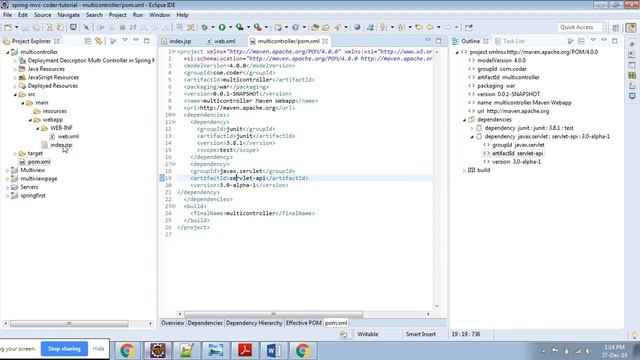Open the Run configurations dropdown arrow
Screen dimensions: 640x360
tap(230, 27)
